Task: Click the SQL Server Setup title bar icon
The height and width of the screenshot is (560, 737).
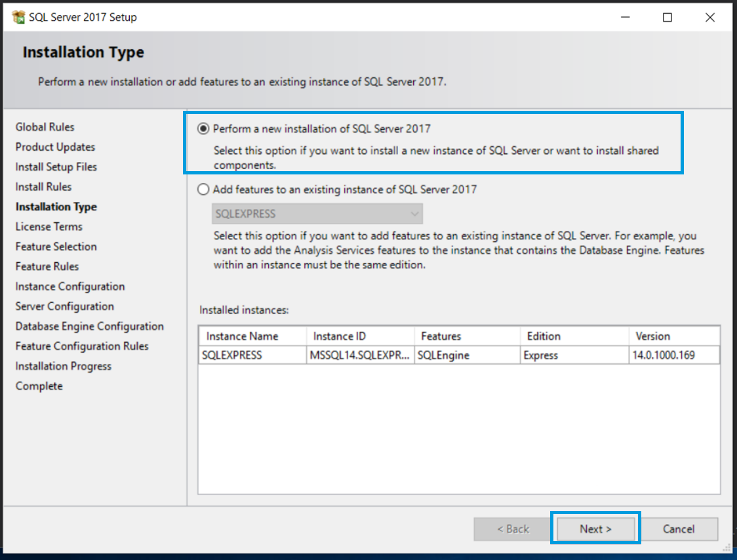Action: pyautogui.click(x=18, y=18)
